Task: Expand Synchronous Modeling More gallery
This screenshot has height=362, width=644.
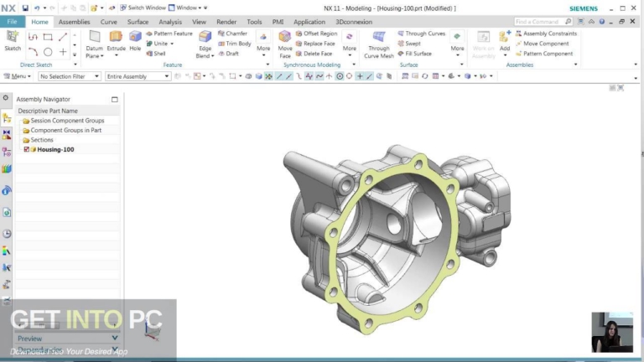Action: pyautogui.click(x=350, y=44)
